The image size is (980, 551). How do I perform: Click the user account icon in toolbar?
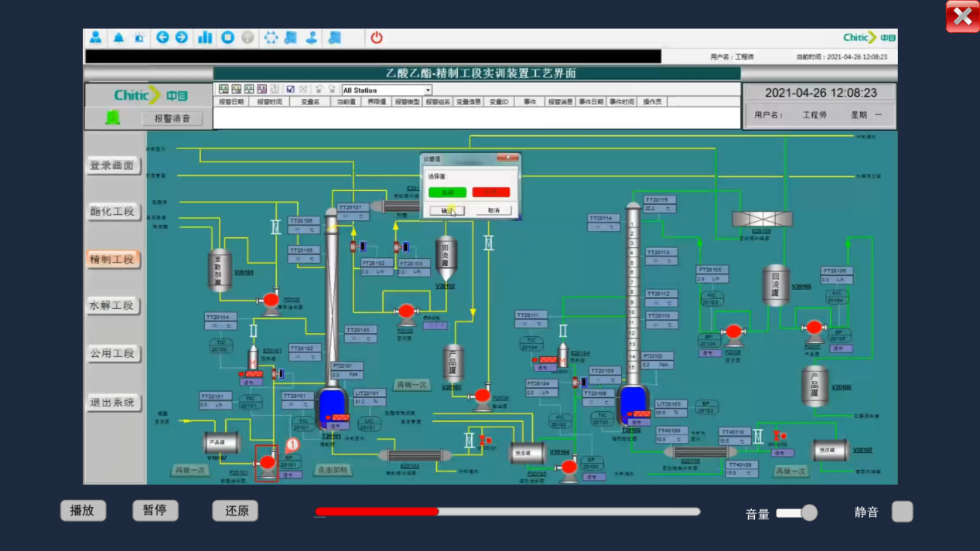click(95, 37)
